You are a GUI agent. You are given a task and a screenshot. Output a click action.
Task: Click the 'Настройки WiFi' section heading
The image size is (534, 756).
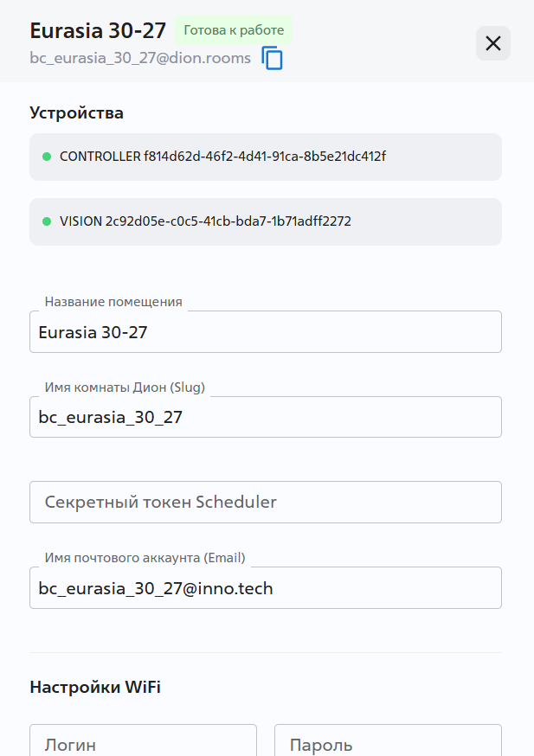[95, 688]
